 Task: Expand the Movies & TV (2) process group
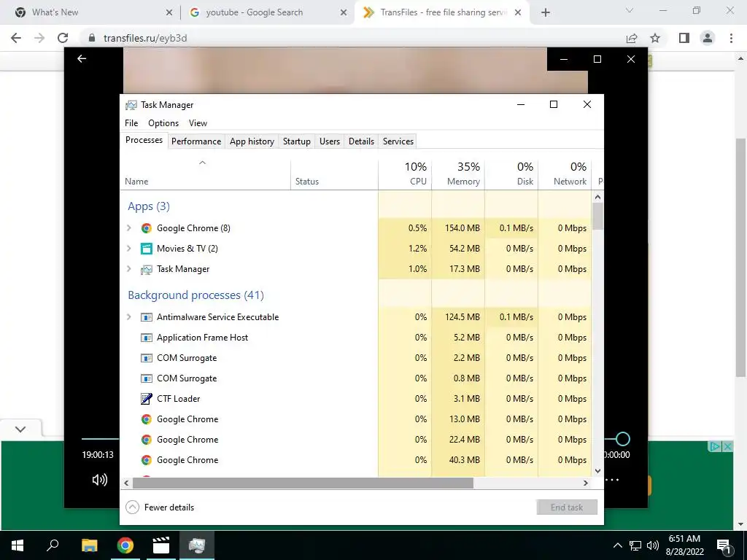click(x=128, y=249)
